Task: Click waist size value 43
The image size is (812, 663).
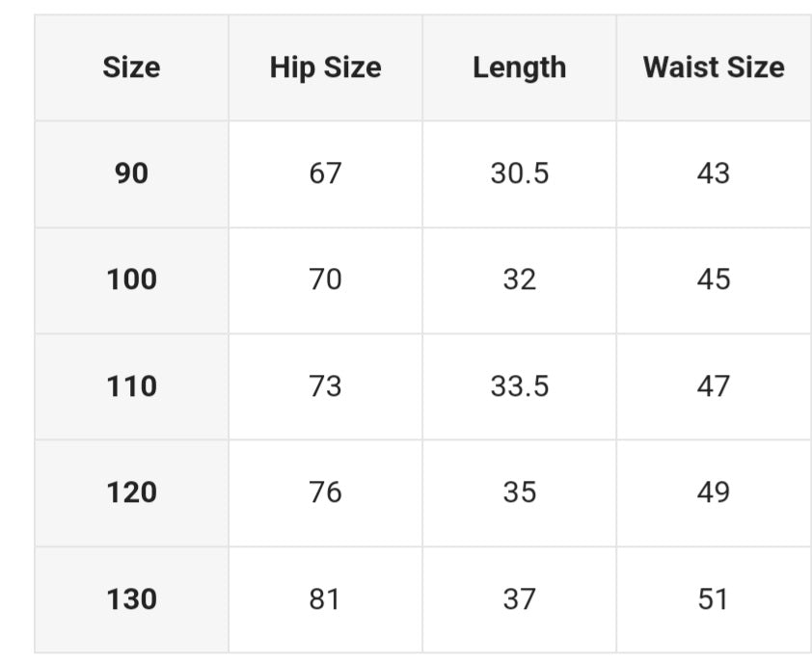Action: coord(714,173)
